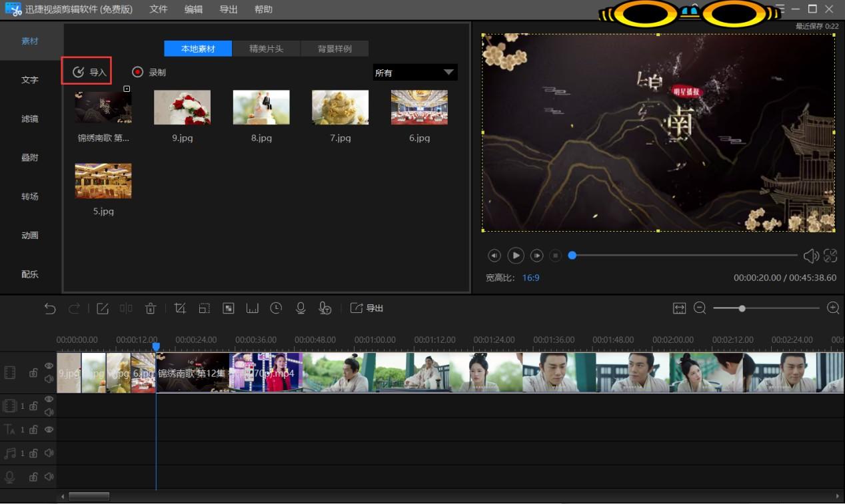This screenshot has width=845, height=504.
Task: Switch to the 精美片头 tab
Action: pyautogui.click(x=266, y=49)
